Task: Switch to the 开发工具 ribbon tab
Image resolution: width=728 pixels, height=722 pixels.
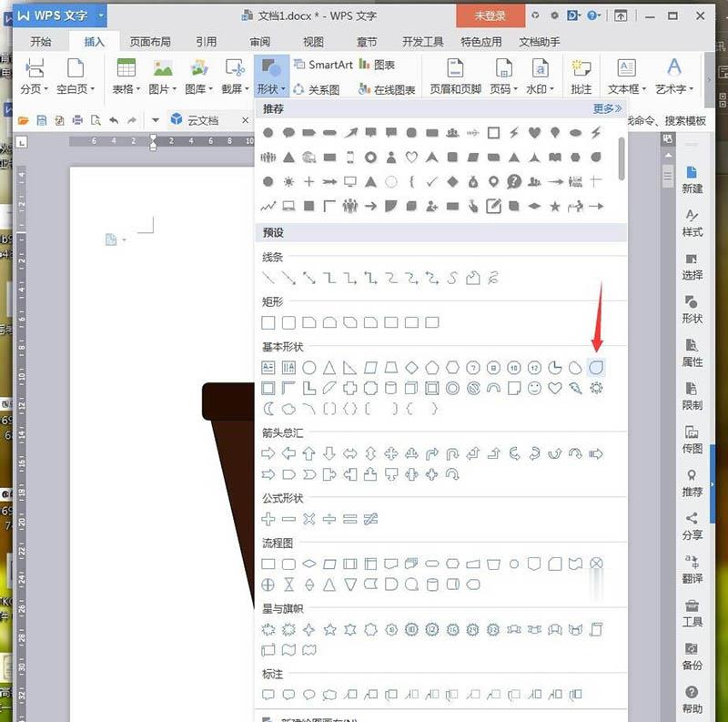Action: click(x=422, y=42)
